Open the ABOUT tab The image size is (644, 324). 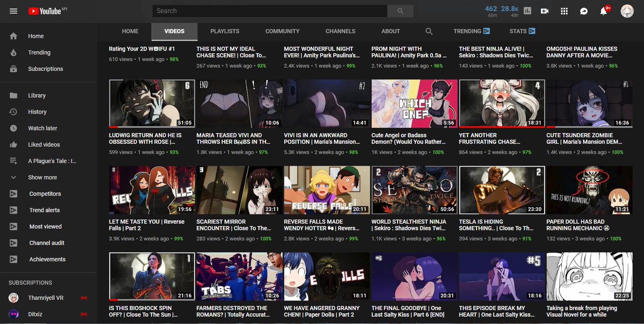click(391, 31)
